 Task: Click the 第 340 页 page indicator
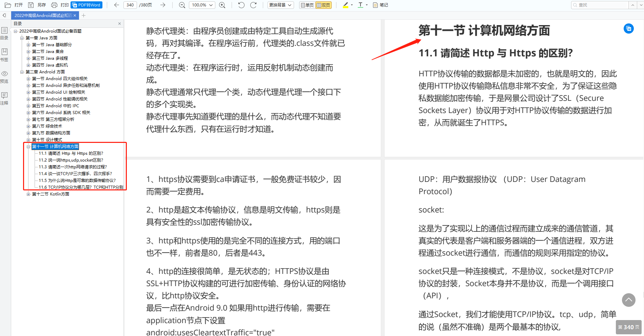629,327
